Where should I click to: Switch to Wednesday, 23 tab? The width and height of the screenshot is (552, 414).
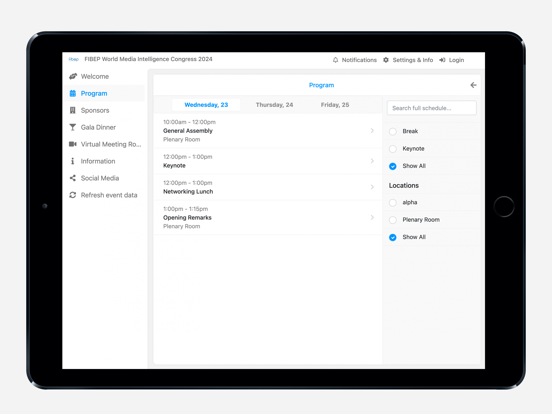(206, 105)
